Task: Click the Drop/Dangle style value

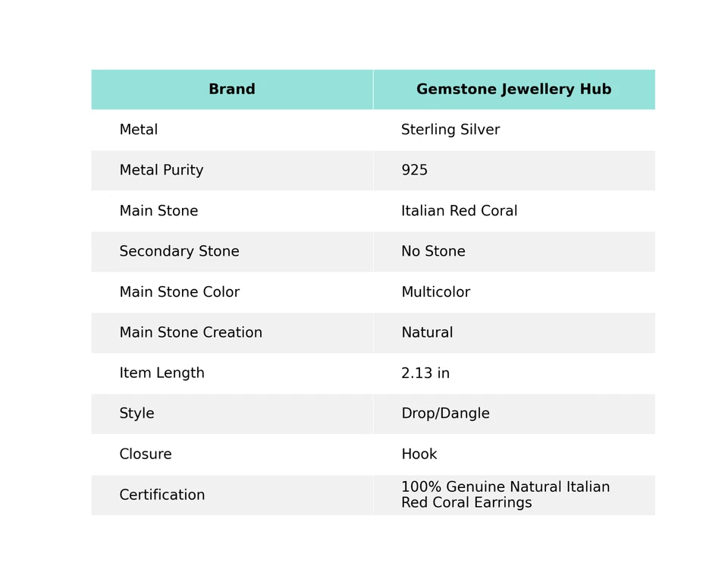Action: point(445,414)
